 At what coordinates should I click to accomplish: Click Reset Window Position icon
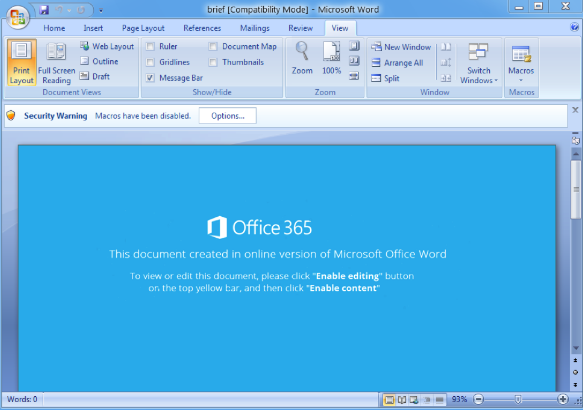point(446,78)
